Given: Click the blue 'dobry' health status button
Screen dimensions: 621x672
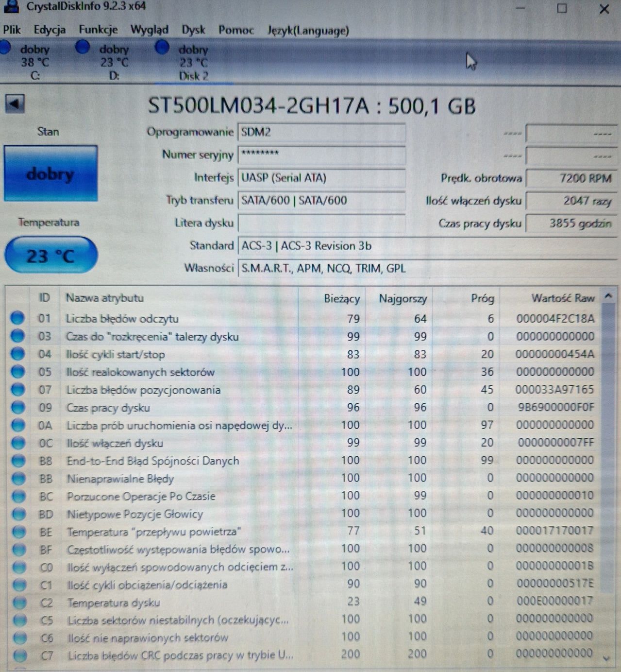Looking at the screenshot, I should (x=50, y=173).
